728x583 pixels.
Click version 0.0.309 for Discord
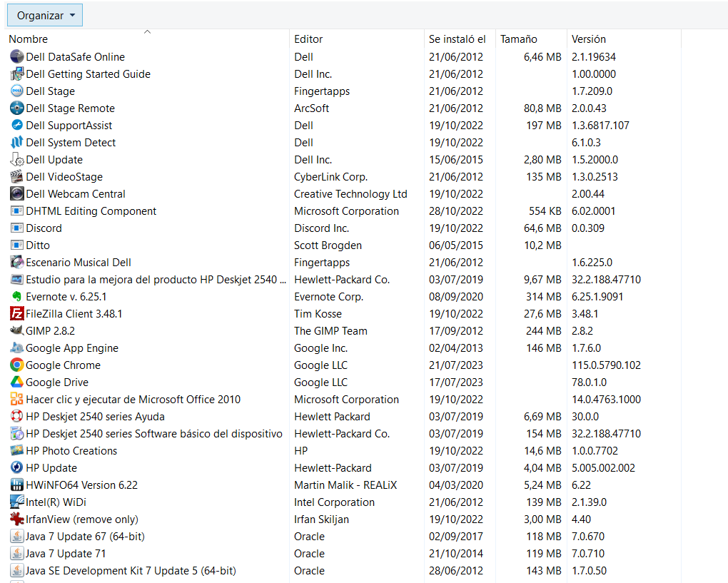(x=588, y=228)
